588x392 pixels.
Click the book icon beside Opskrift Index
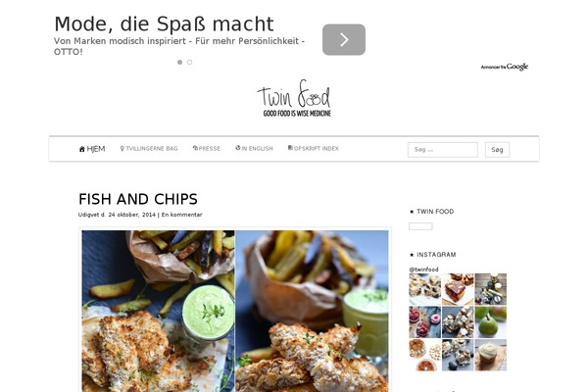pos(290,148)
